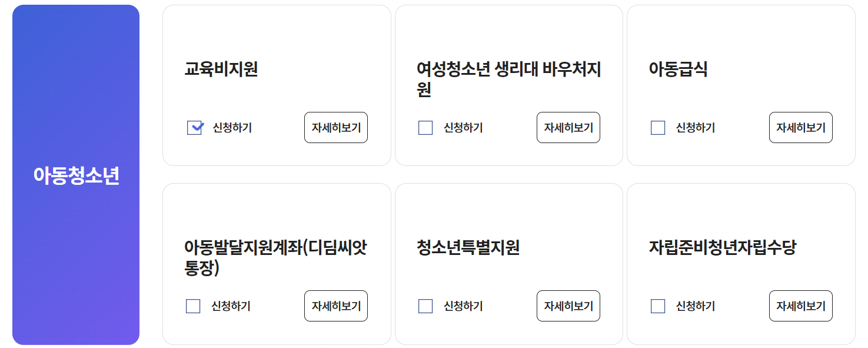Open 자세히보기 for 교육비지원

point(335,127)
